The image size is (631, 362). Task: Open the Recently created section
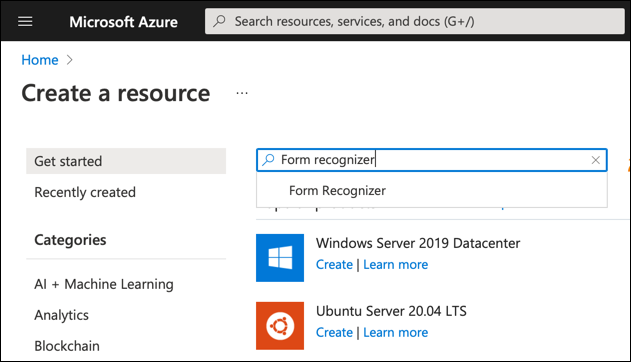pos(85,192)
